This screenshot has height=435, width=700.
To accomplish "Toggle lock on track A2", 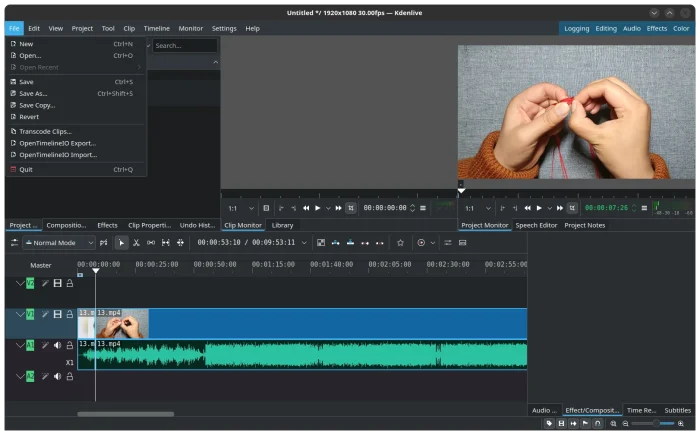I will click(x=69, y=376).
